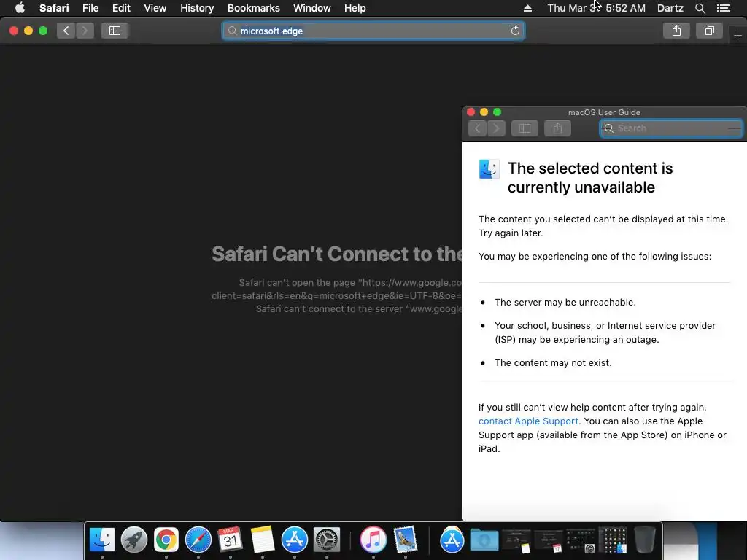
Task: Click Safari's forward navigation arrow
Action: [85, 31]
